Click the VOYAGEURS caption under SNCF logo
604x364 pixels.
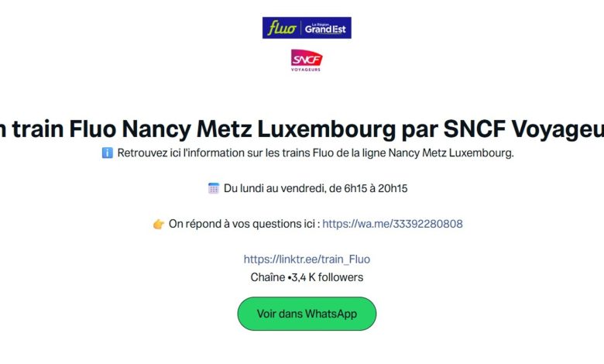pos(306,70)
